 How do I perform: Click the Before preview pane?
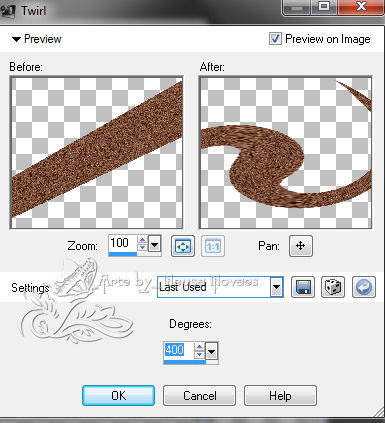(97, 153)
